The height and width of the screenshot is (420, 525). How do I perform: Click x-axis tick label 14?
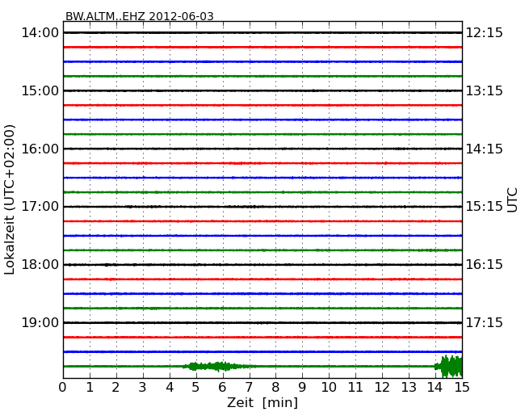coord(435,388)
